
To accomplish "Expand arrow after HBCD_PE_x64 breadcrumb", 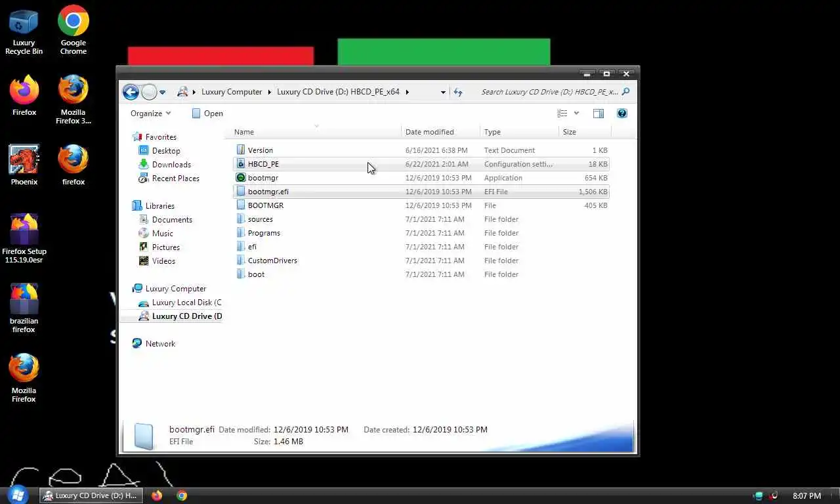I will point(407,92).
